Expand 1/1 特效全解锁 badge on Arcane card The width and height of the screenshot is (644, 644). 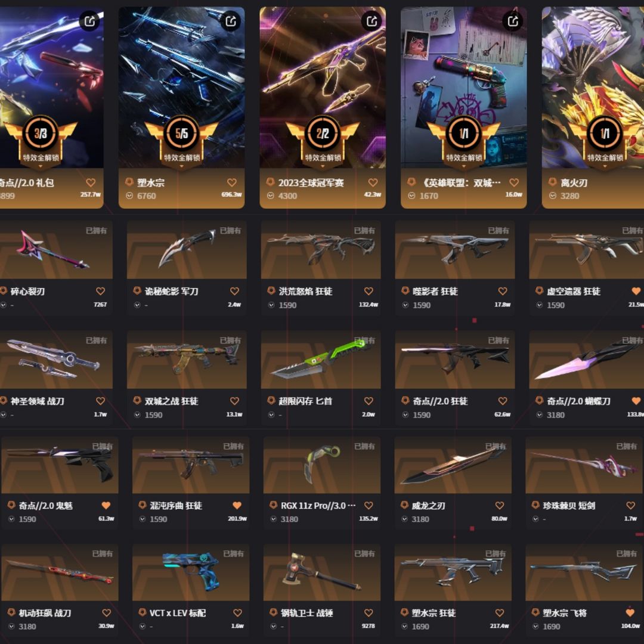pos(464,166)
